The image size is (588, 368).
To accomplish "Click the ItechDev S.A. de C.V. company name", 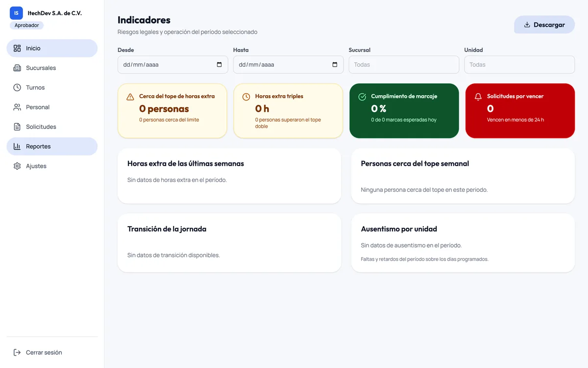I will [x=55, y=13].
